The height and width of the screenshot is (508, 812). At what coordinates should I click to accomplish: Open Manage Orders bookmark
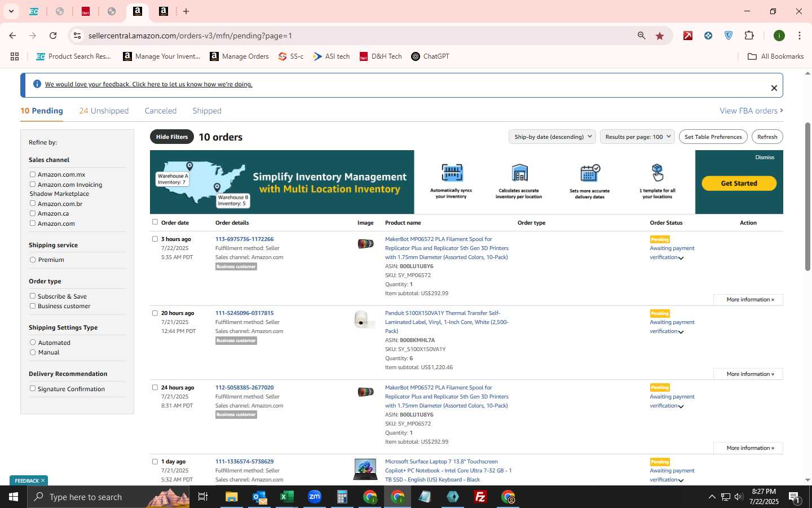coord(240,56)
